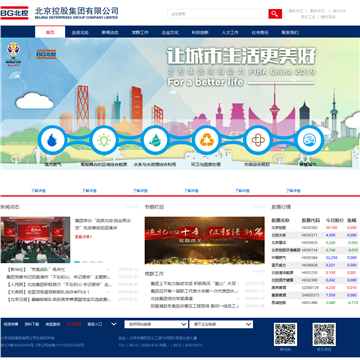Open the party news item dated 2019-01-29
The width and height of the screenshot is (360, 360).
(195, 284)
